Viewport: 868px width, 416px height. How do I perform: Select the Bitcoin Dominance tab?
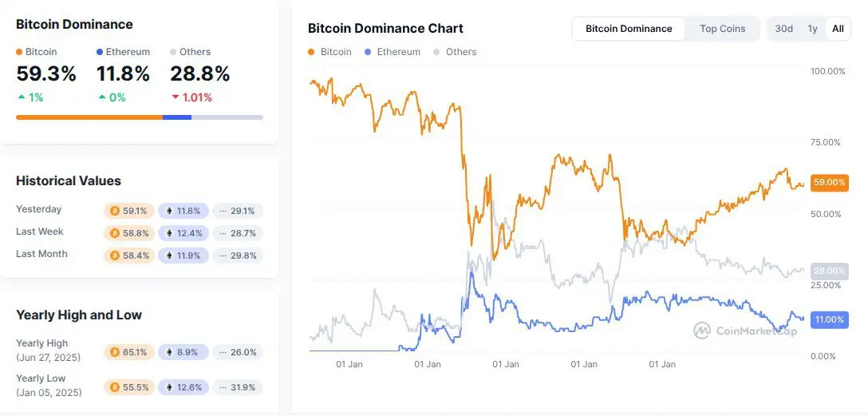pyautogui.click(x=629, y=29)
